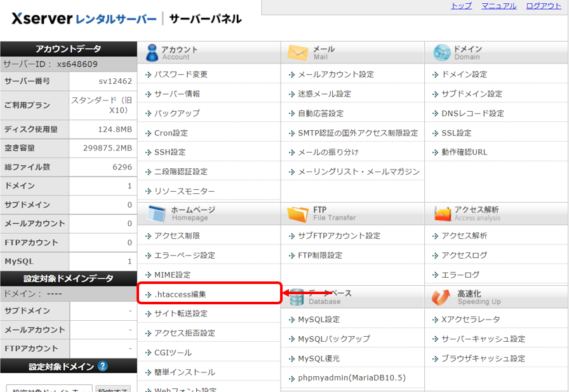Open Cron設定 in the Account section
The width and height of the screenshot is (569, 392).
pyautogui.click(x=171, y=133)
